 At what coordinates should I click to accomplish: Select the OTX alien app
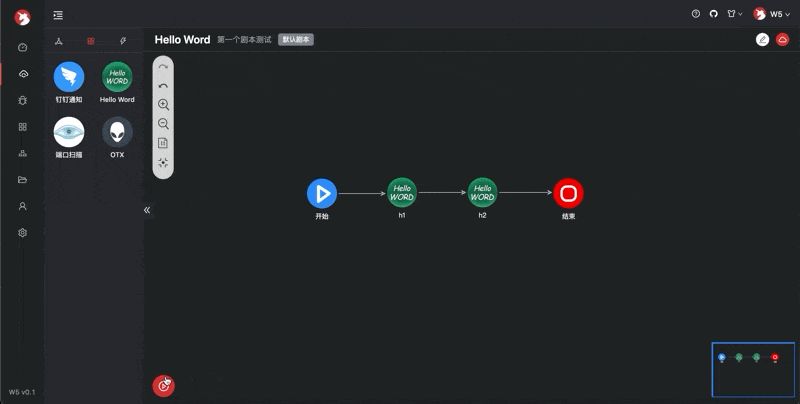pos(117,132)
